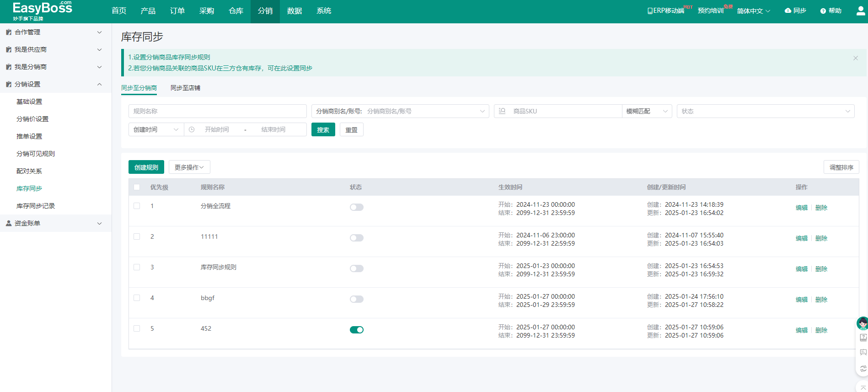
Task: Click the user profile avatar icon
Action: 860,11
